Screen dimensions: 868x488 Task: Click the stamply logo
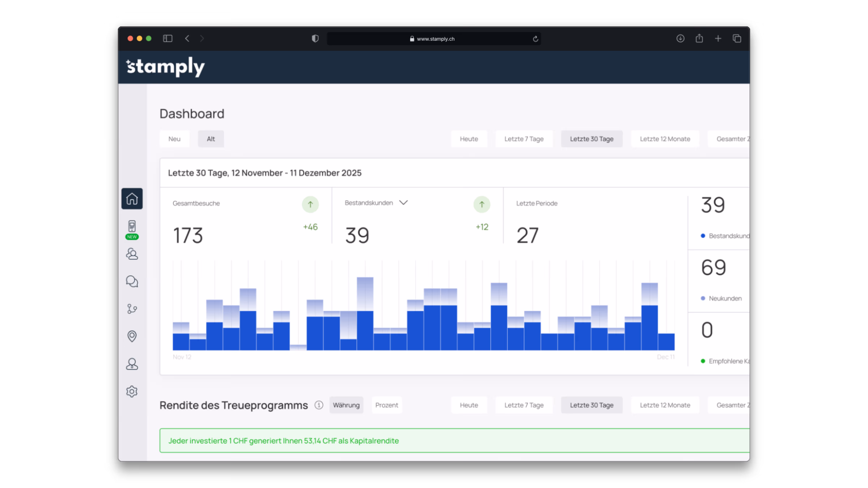[x=165, y=67]
